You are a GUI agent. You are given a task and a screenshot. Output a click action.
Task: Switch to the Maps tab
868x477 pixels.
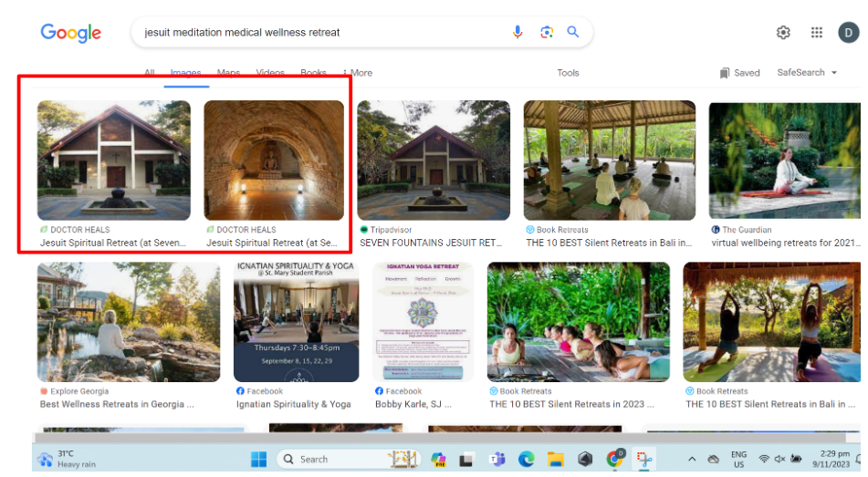pos(228,73)
